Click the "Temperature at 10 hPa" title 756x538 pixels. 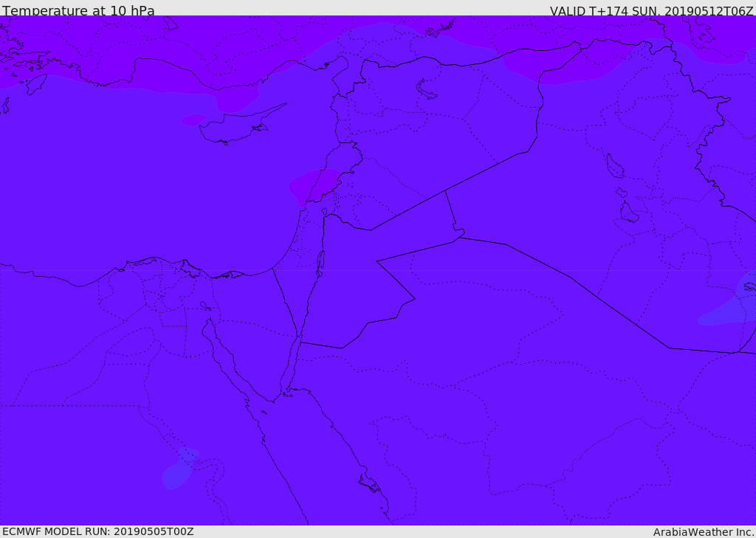78,11
